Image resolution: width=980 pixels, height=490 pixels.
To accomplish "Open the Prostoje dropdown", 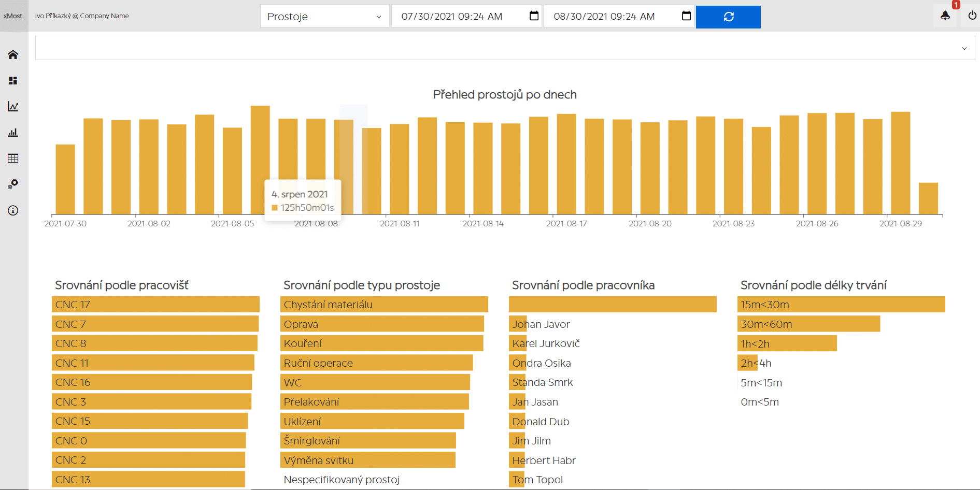I will [324, 17].
